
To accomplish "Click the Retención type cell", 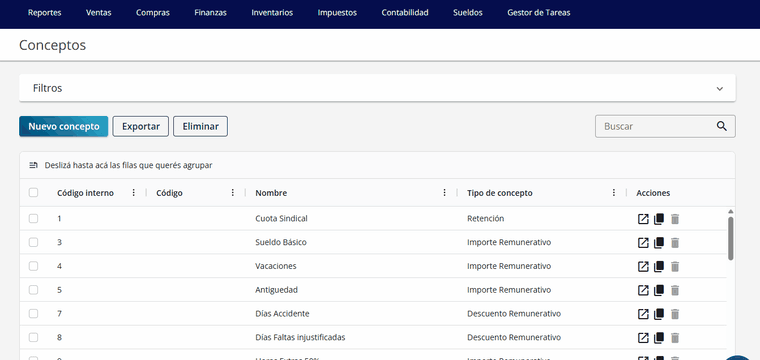I will [x=486, y=219].
